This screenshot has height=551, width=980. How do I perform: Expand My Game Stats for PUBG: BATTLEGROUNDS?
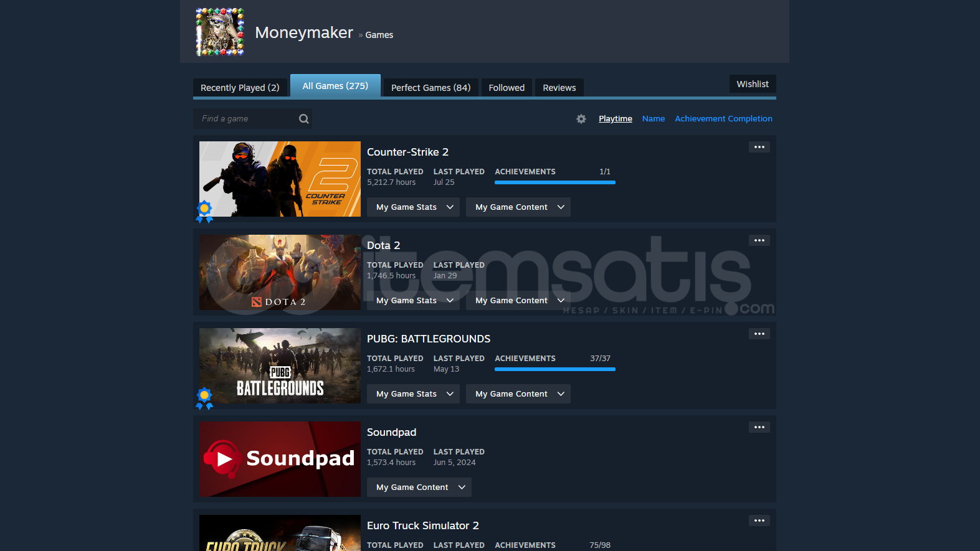pyautogui.click(x=414, y=394)
